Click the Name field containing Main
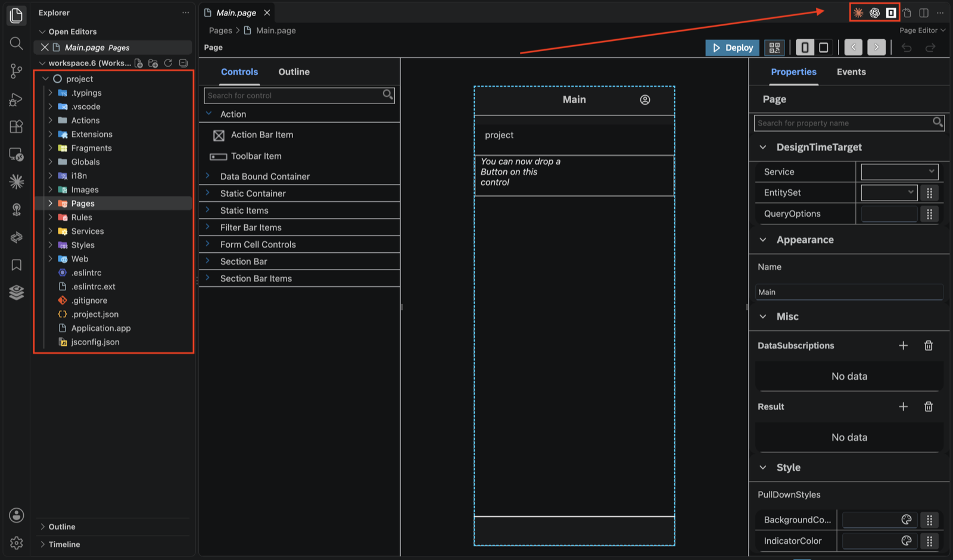953x560 pixels. [849, 292]
